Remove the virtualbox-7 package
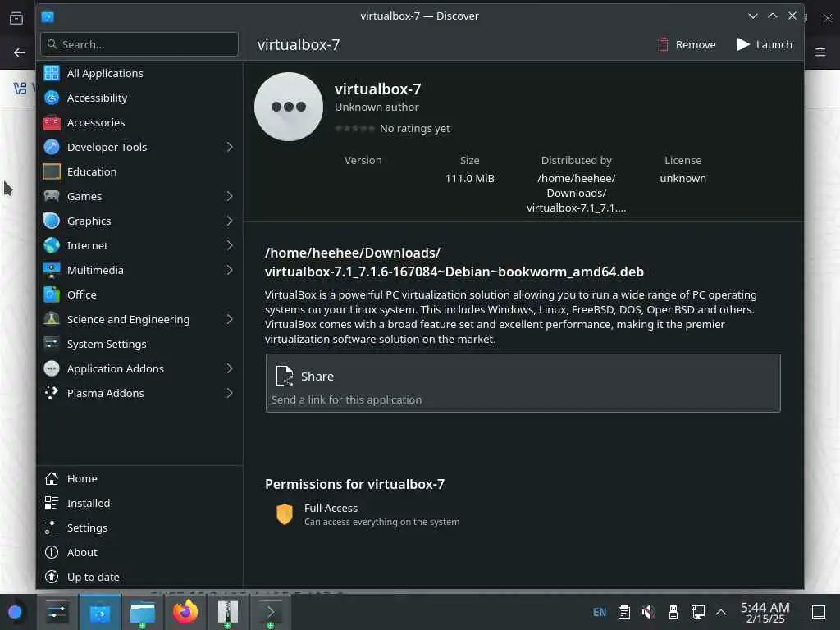 (687, 44)
